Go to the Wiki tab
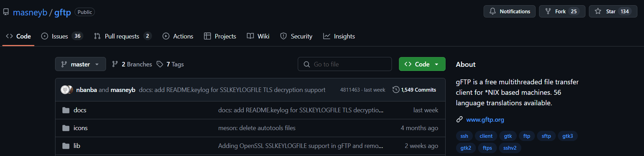644x156 pixels. [x=258, y=36]
